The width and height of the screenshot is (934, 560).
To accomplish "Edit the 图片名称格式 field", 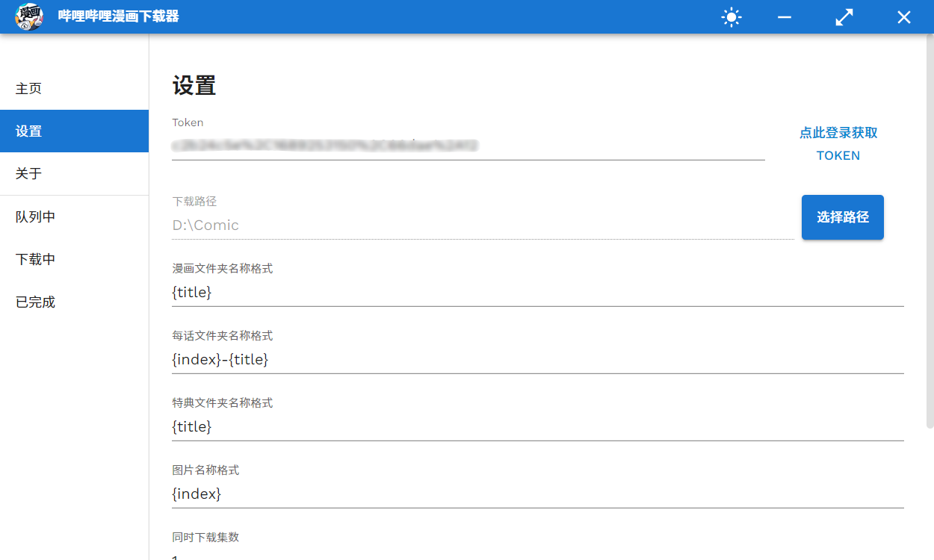I will point(538,494).
